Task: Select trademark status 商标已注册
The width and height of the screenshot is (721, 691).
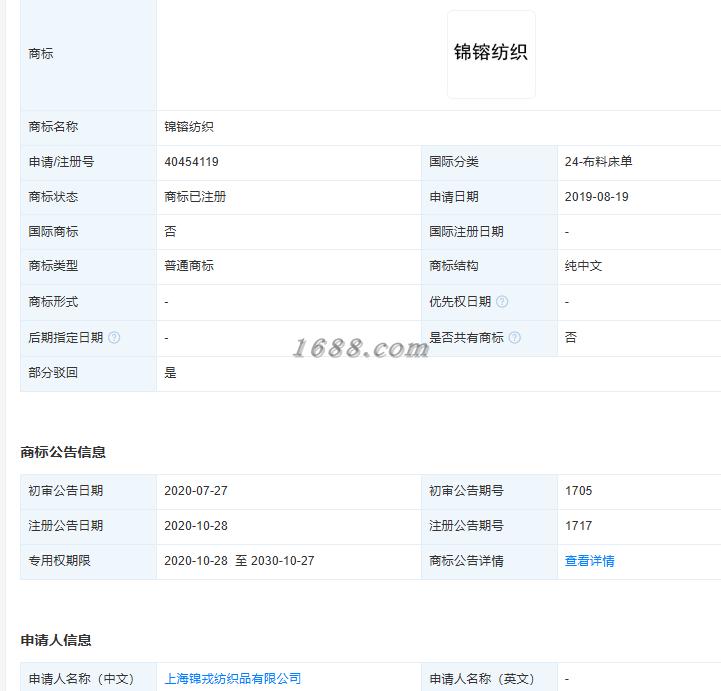Action: click(195, 197)
